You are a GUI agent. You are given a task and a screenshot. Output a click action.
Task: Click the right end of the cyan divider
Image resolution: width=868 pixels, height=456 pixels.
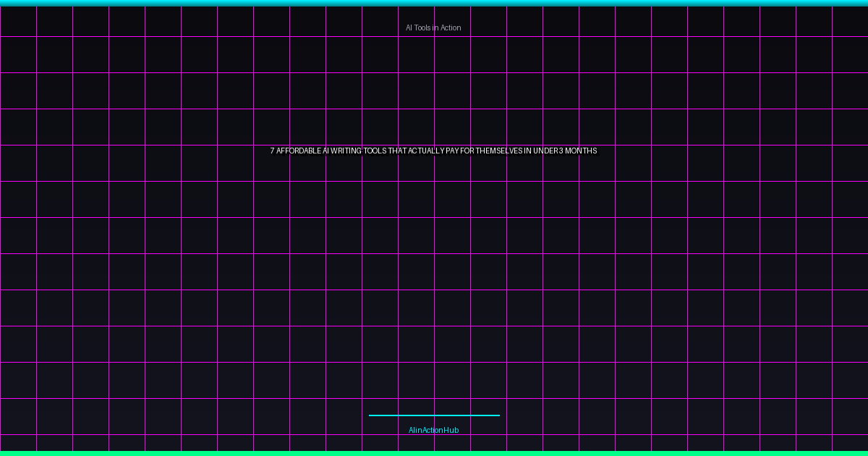(497, 415)
